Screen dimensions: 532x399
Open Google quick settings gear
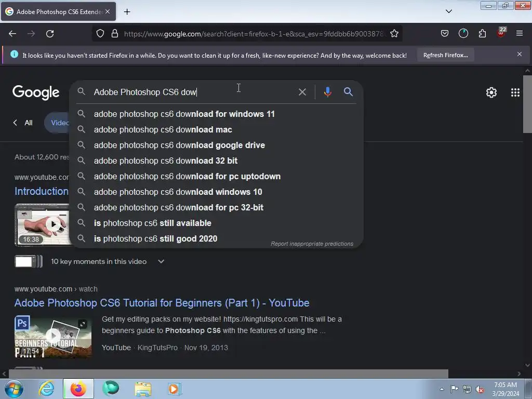[x=491, y=92]
